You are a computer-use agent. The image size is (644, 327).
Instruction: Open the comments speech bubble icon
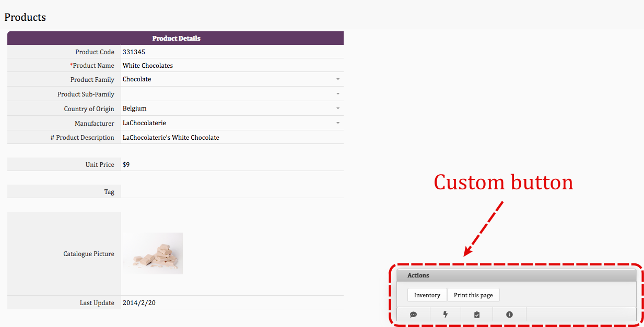click(413, 314)
